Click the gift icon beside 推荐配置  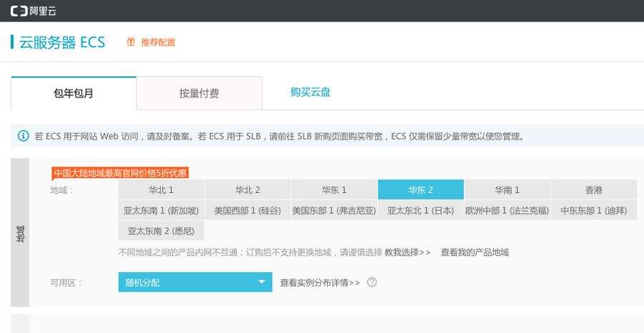click(x=131, y=42)
